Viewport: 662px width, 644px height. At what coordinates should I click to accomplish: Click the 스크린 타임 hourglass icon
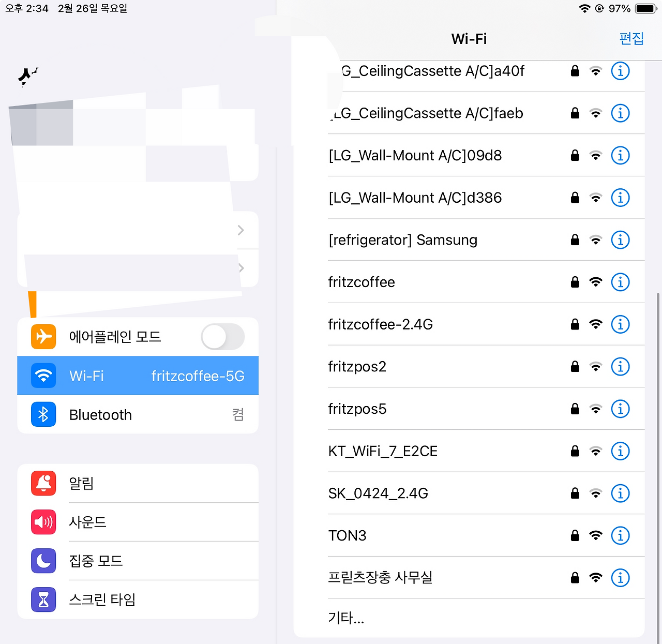click(x=43, y=600)
